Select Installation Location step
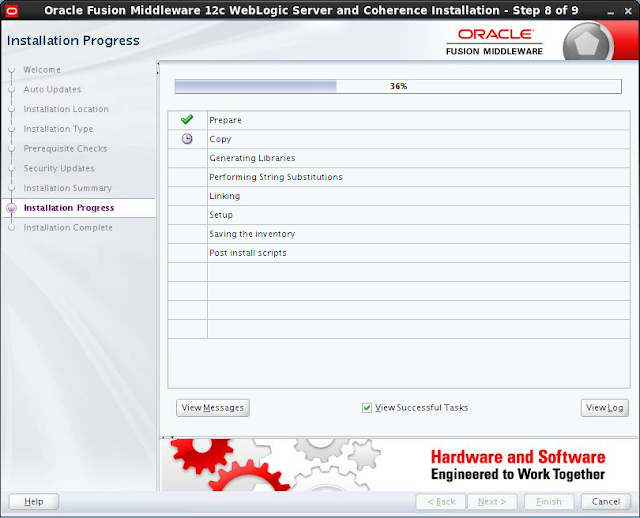 (66, 109)
